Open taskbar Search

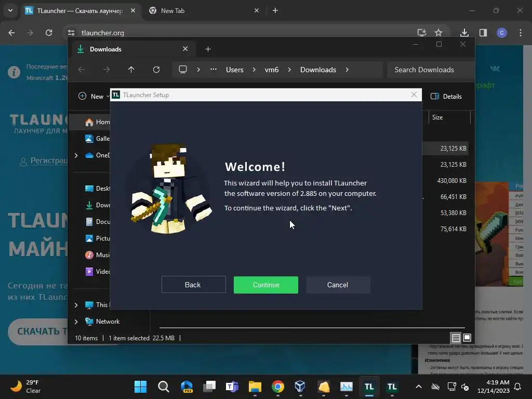(164, 387)
